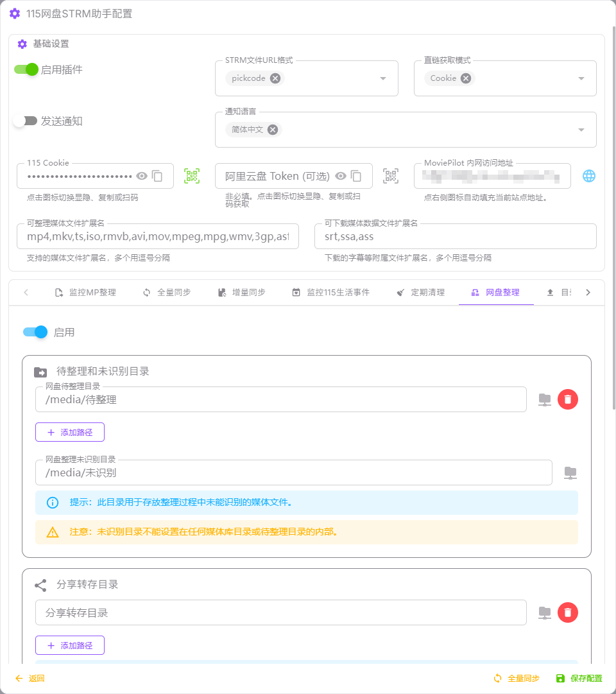Click the 保存配置 button

point(579,679)
